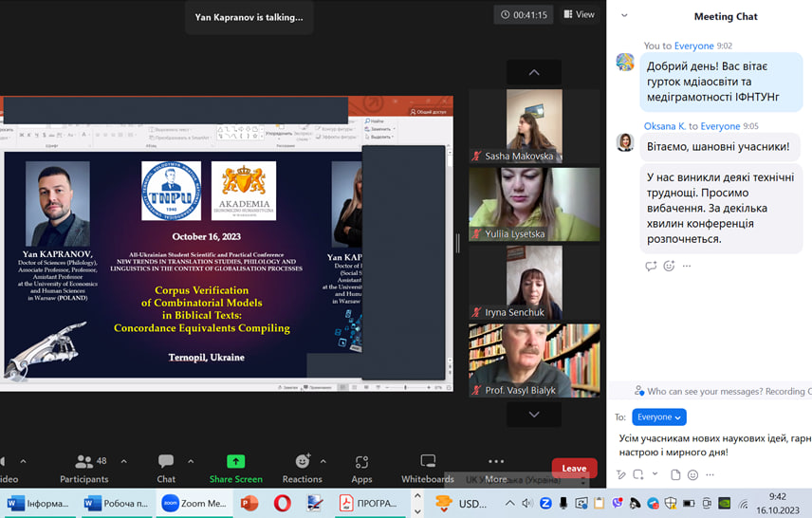The width and height of the screenshot is (812, 518).
Task: Open Windows Security shield tray icon
Action: pyautogui.click(x=671, y=503)
